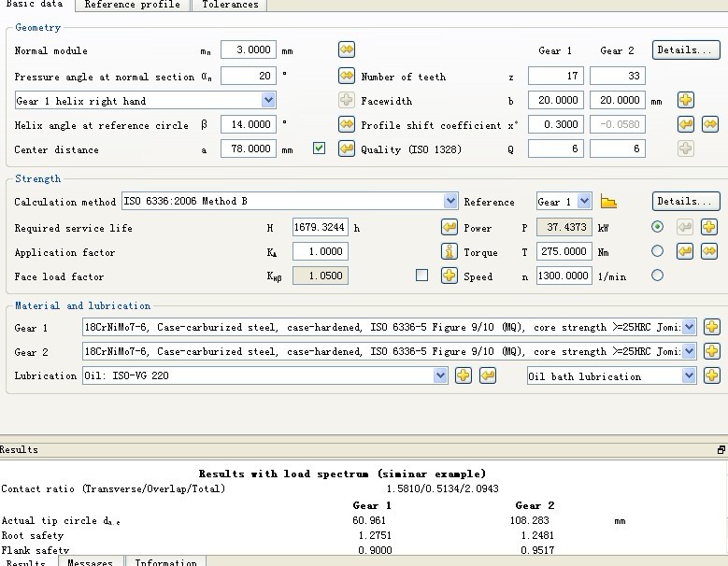728x566 pixels.
Task: Click the sizing arrow icon beside Lubrication oil
Action: 488,375
